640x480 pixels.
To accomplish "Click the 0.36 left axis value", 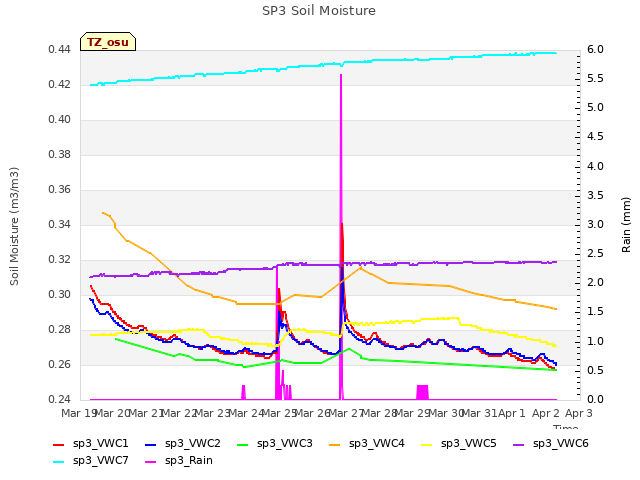I will coord(60,190).
